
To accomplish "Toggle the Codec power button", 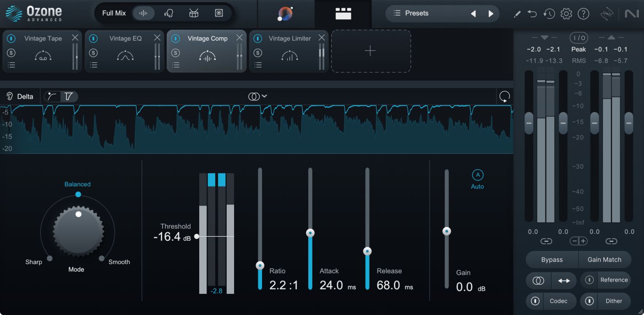I will [x=535, y=301].
